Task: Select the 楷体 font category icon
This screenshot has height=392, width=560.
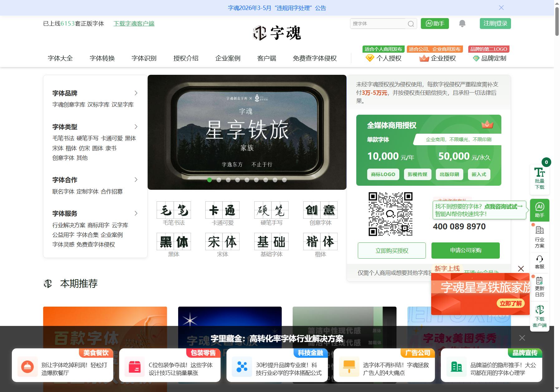Action: pyautogui.click(x=320, y=241)
